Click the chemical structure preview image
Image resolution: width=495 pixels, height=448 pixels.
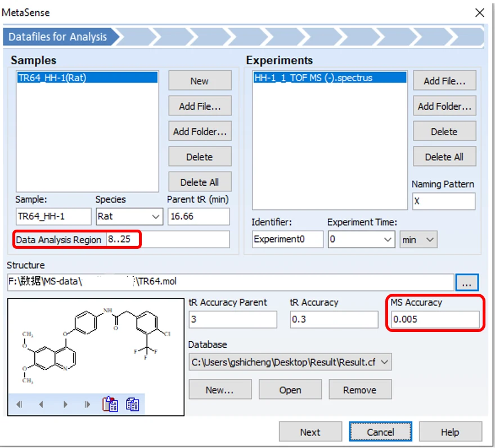96,346
